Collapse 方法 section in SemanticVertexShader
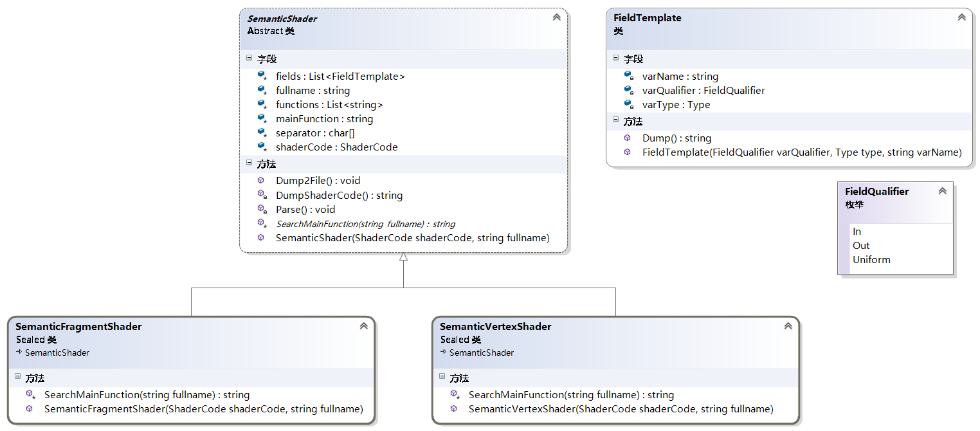This screenshot has width=980, height=431. 442,377
